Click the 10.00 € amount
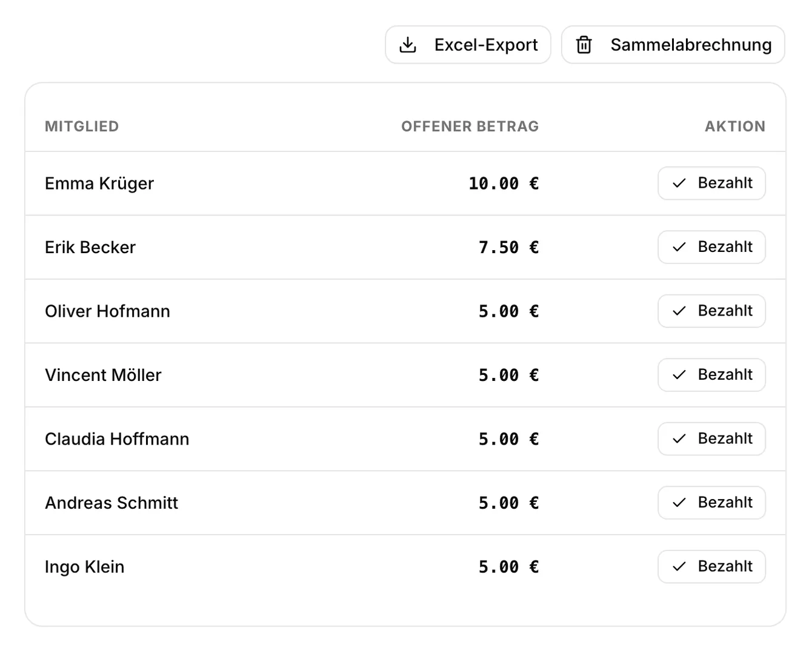Viewport: 812px width, 651px height. coord(504,183)
